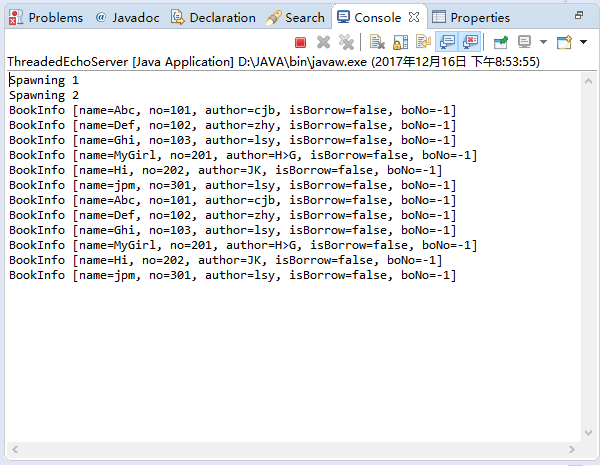Click Remove All Terminated Launches double-X icon
Screen dimensions: 600x466
(x=346, y=42)
